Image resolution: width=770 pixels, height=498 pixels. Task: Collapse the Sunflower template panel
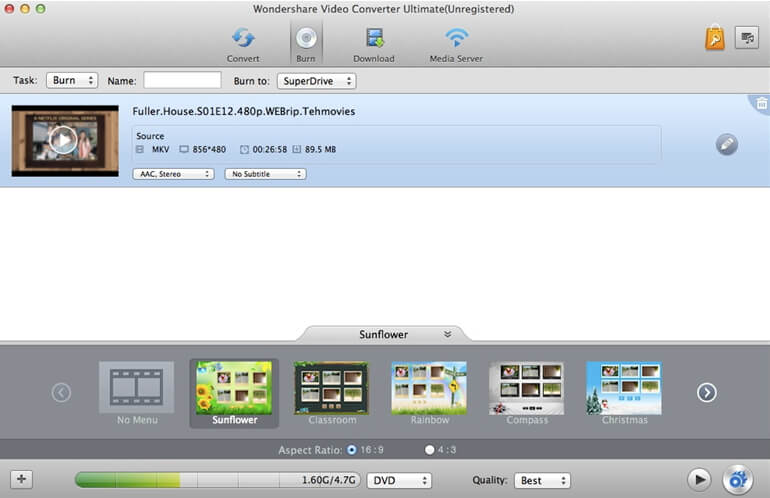(x=447, y=334)
